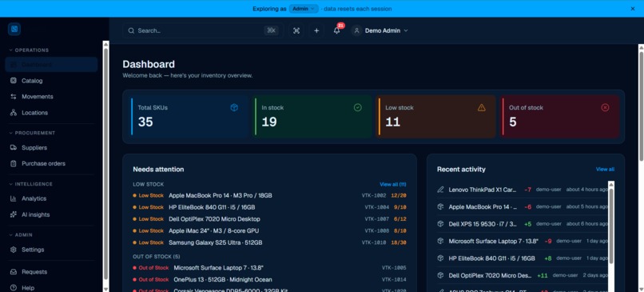The width and height of the screenshot is (644, 292).
Task: Click the Out of stock X-circle icon
Action: click(x=605, y=108)
